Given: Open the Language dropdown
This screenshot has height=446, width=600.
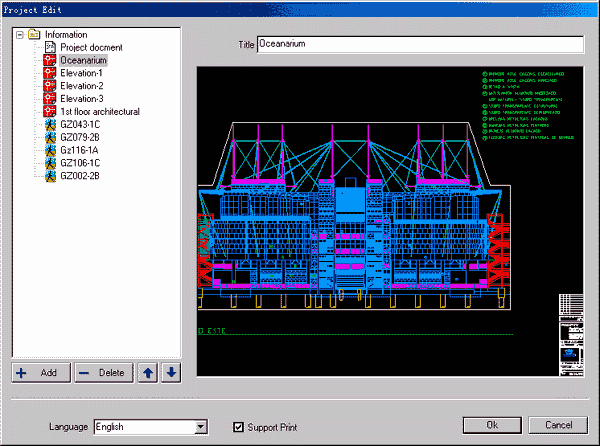Looking at the screenshot, I should [201, 427].
